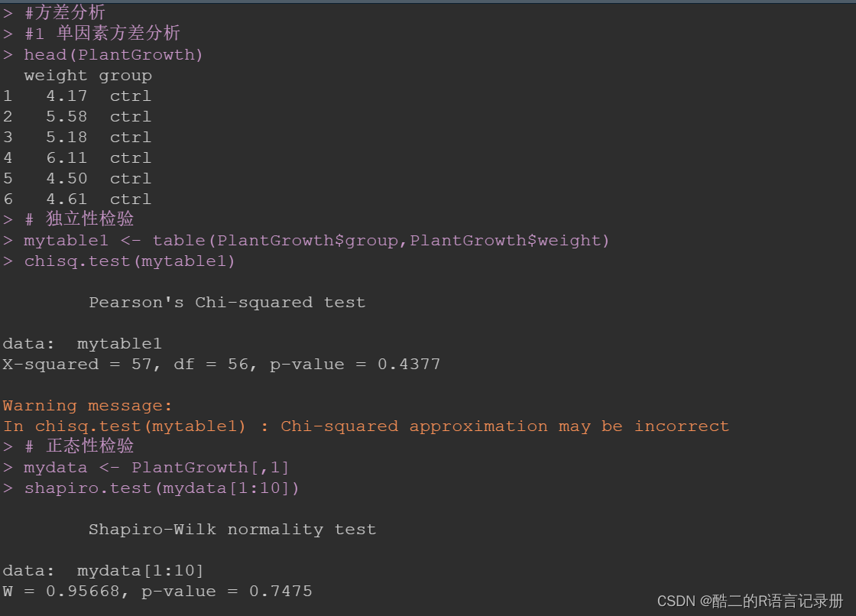Click the CSDN watermark text
This screenshot has height=616, width=856.
point(750,601)
